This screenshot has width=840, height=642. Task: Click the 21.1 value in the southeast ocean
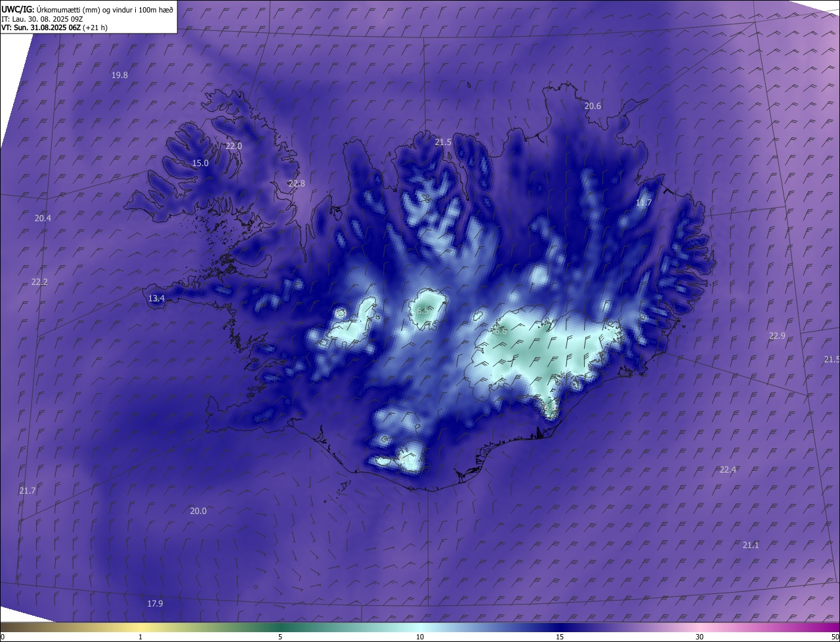751,546
